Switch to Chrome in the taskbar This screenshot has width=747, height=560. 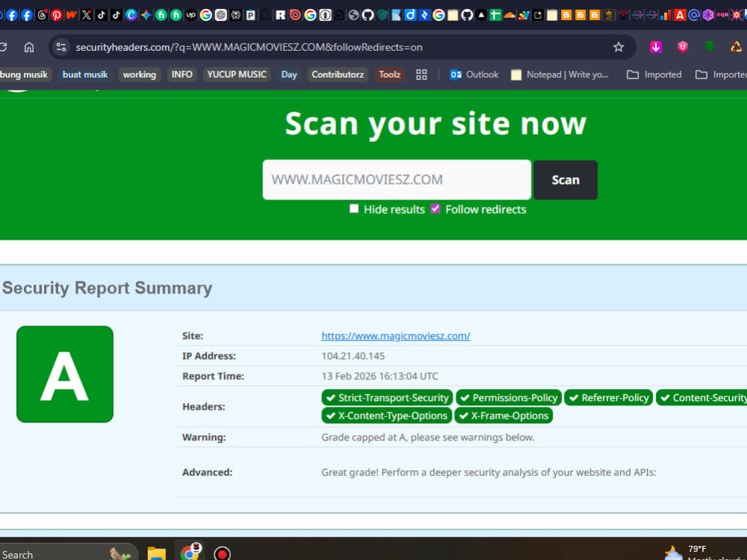[190, 553]
